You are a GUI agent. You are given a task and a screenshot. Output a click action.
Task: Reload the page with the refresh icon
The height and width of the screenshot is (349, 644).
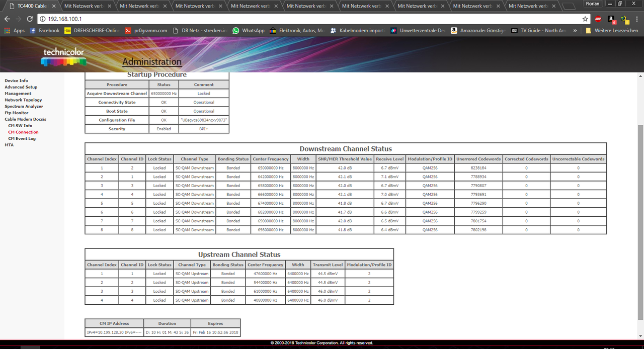coord(30,19)
